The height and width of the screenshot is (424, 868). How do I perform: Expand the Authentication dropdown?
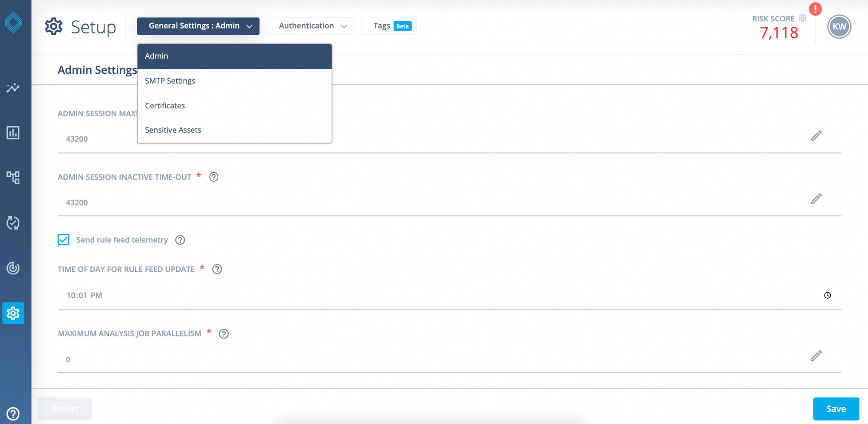tap(310, 26)
